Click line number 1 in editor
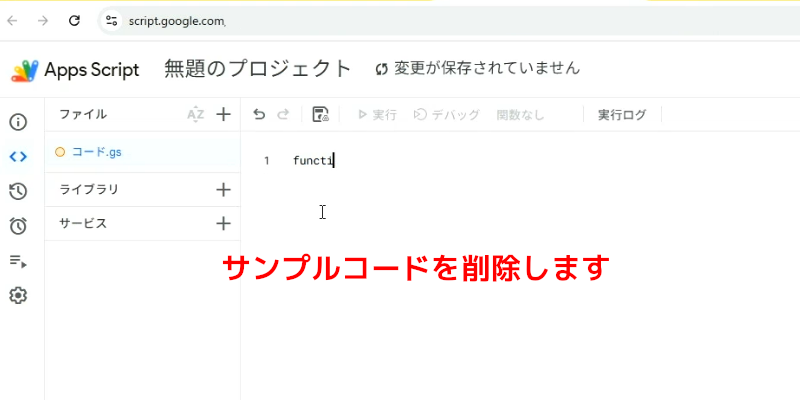Screen dimensions: 800x400 266,161
